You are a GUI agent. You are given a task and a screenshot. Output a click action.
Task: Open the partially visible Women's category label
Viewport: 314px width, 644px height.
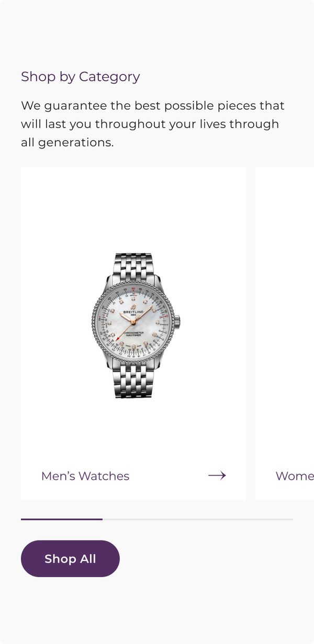tap(295, 476)
